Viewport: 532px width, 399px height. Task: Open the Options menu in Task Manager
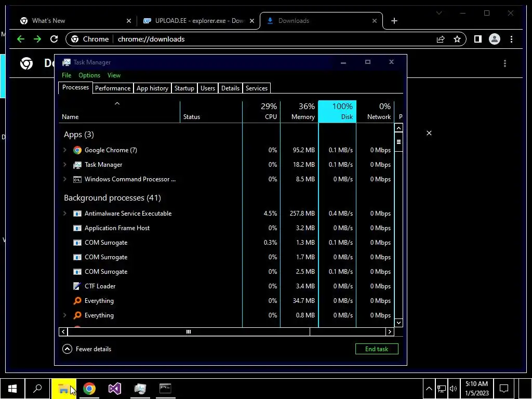(89, 75)
